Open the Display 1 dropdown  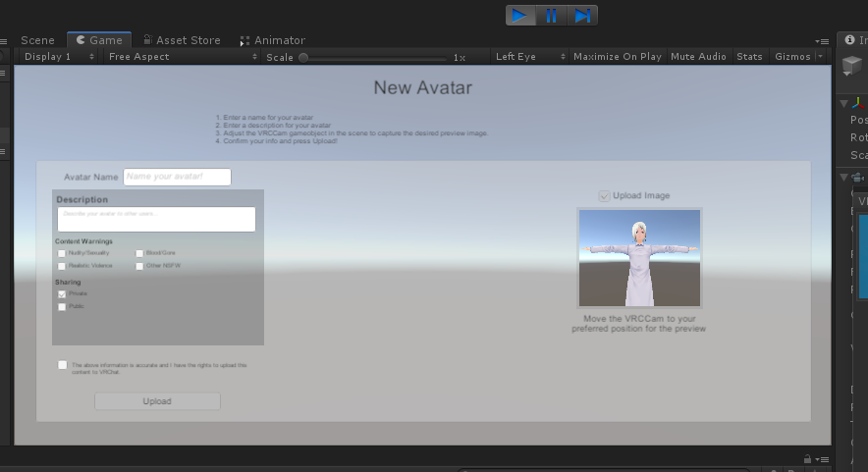(x=59, y=57)
